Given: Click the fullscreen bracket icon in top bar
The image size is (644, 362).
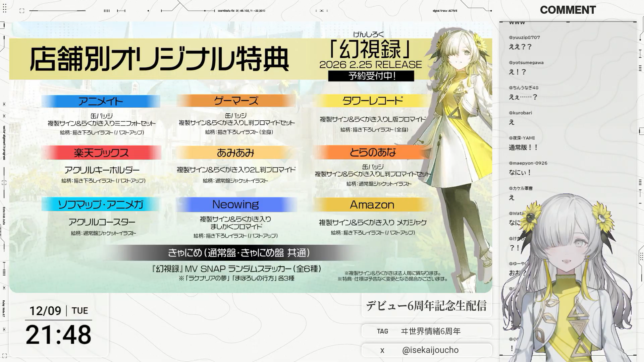Looking at the screenshot, I should (22, 11).
